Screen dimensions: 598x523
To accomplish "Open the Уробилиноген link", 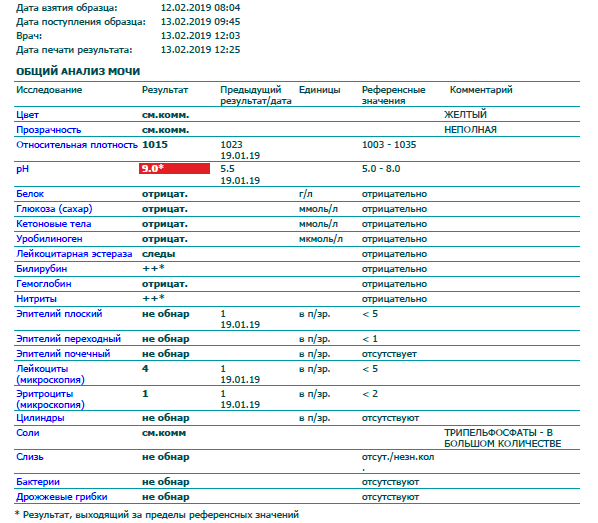I will pyautogui.click(x=49, y=239).
